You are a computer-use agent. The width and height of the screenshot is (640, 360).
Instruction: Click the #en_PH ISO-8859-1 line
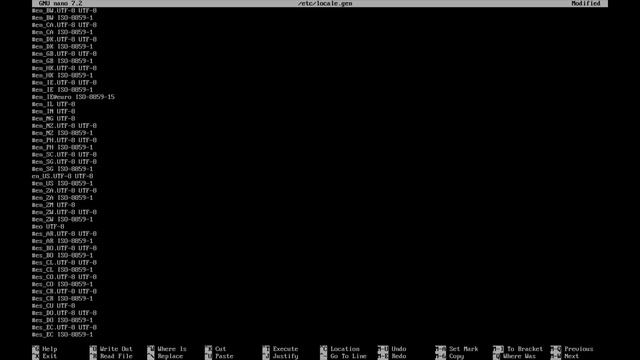tap(62, 147)
